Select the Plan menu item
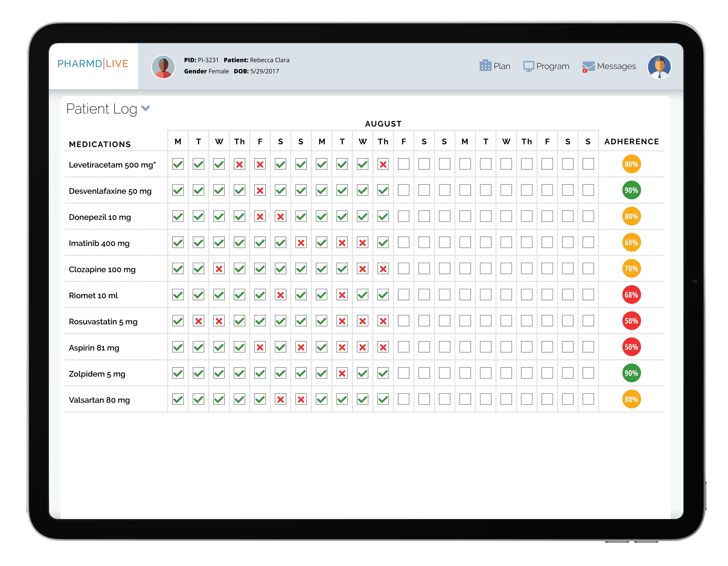Screen dimensions: 728x566 tap(502, 66)
